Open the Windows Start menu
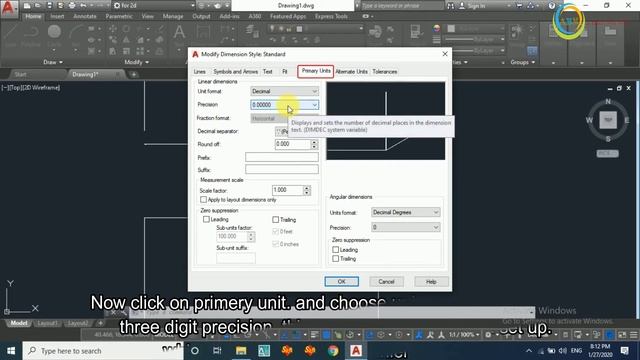The image size is (640, 360). coord(11,351)
